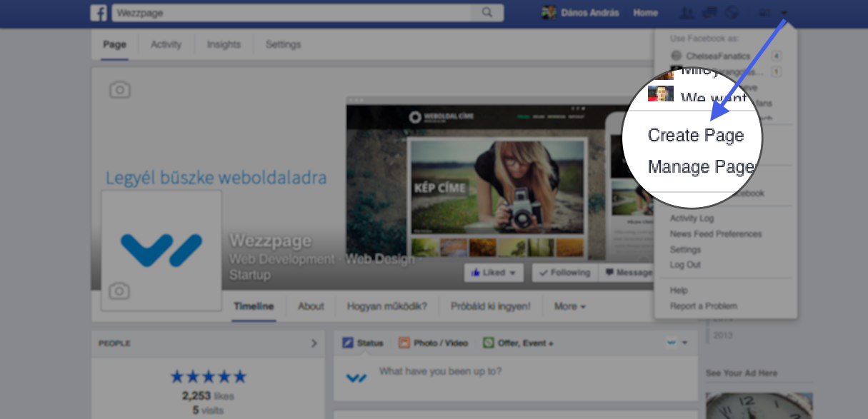Open the notifications globe icon

(x=731, y=13)
